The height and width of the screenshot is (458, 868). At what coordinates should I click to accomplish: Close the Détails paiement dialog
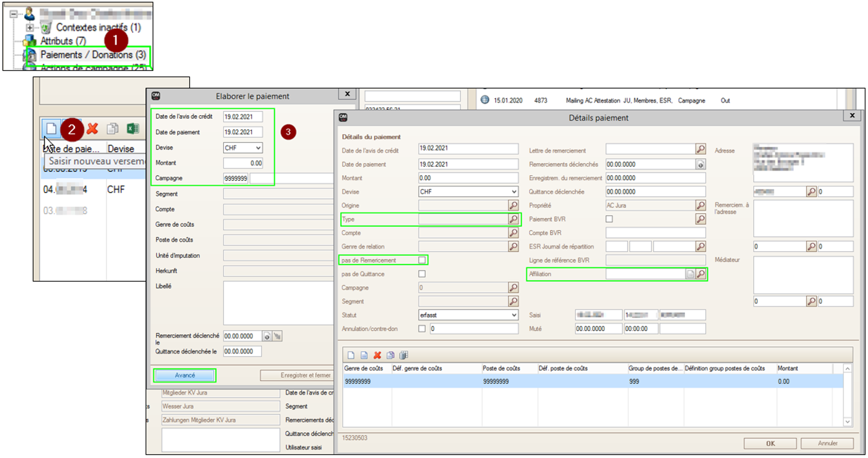click(x=852, y=116)
